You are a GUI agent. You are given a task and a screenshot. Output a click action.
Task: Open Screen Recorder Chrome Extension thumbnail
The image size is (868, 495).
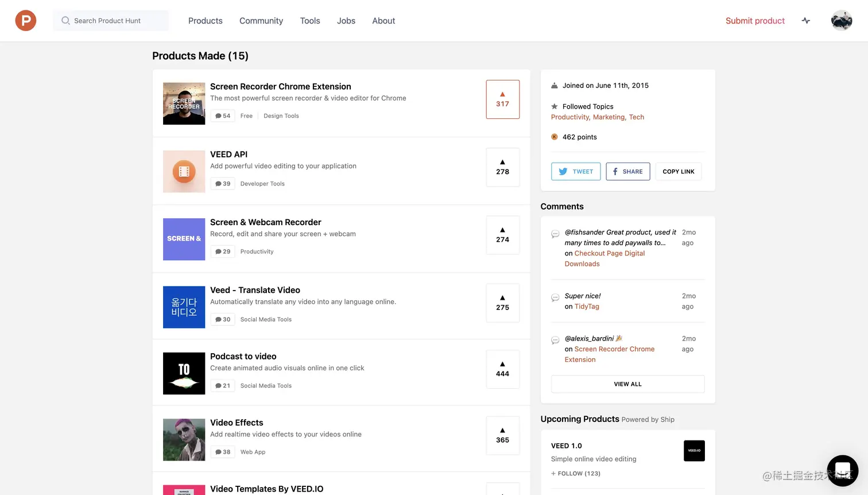click(x=184, y=104)
